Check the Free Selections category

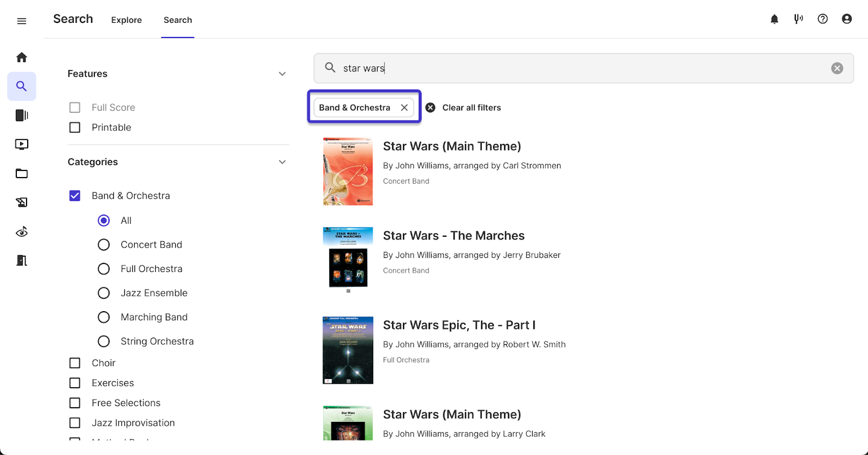click(75, 403)
